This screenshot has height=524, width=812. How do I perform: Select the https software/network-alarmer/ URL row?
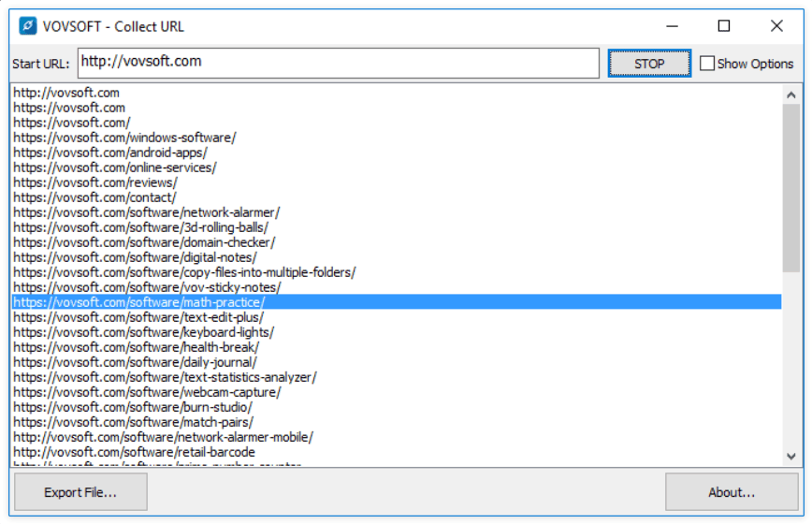[x=397, y=212]
